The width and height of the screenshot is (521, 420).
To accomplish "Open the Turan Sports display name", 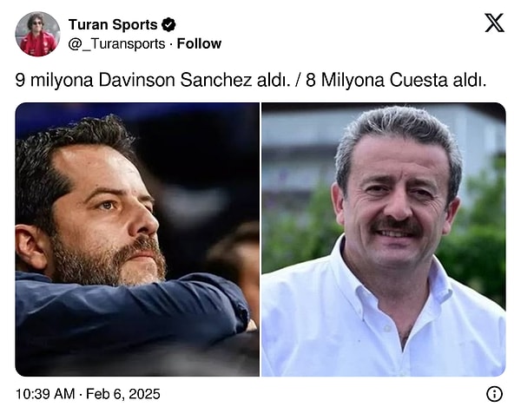I will coord(113,25).
